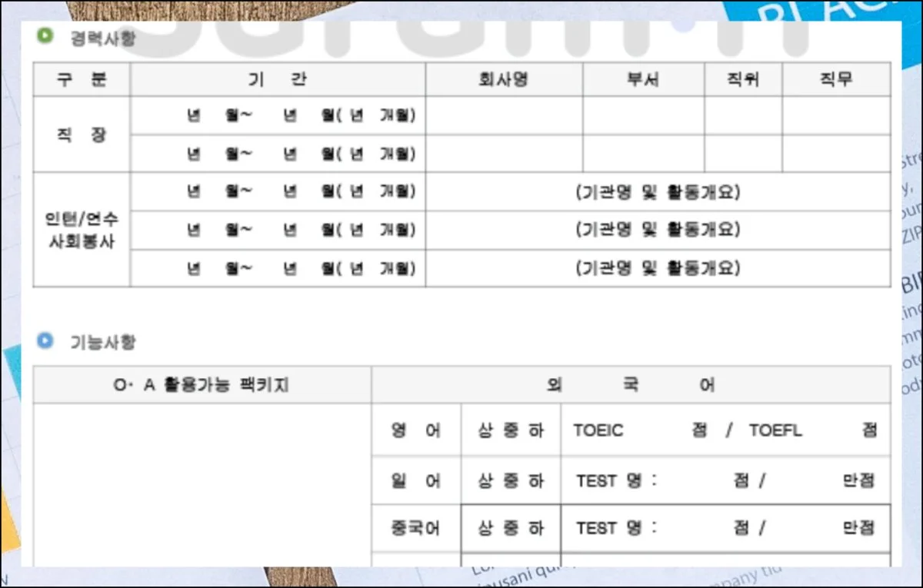923x588 pixels.
Task: Select the 회사명 column header
Action: pos(504,80)
